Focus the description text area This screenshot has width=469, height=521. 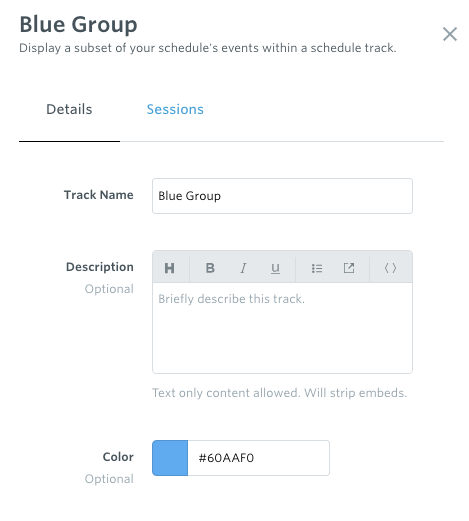coord(282,328)
